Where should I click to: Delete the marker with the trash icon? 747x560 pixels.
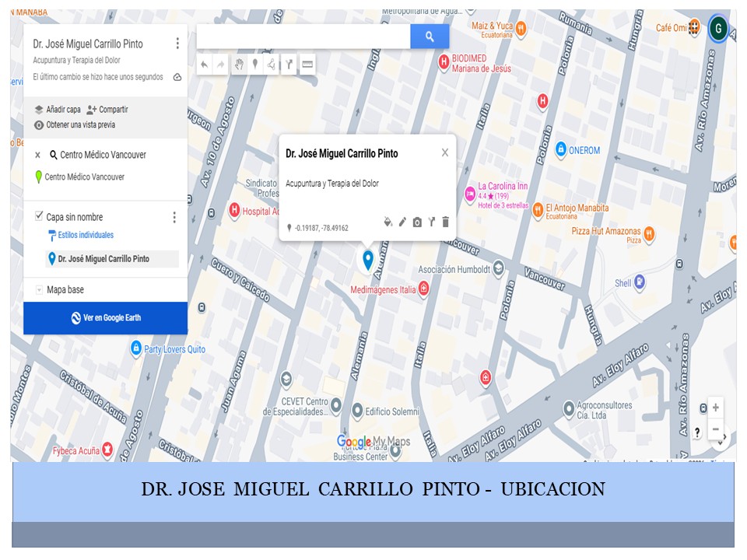pos(445,222)
